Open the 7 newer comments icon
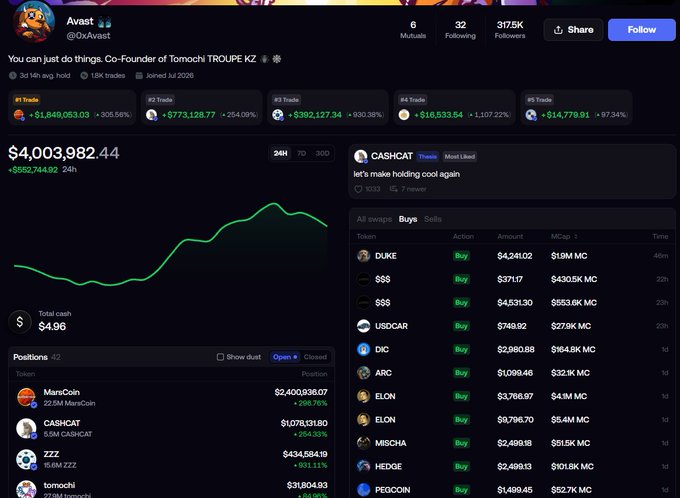 pos(393,189)
